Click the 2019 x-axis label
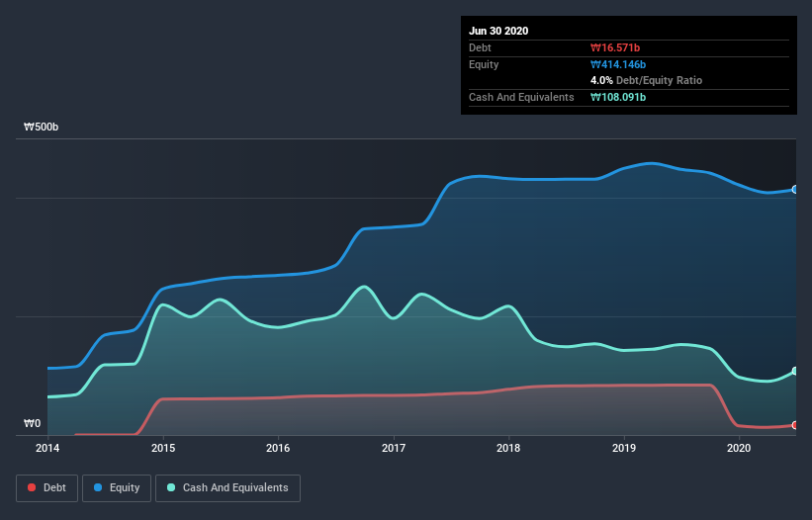 [624, 448]
